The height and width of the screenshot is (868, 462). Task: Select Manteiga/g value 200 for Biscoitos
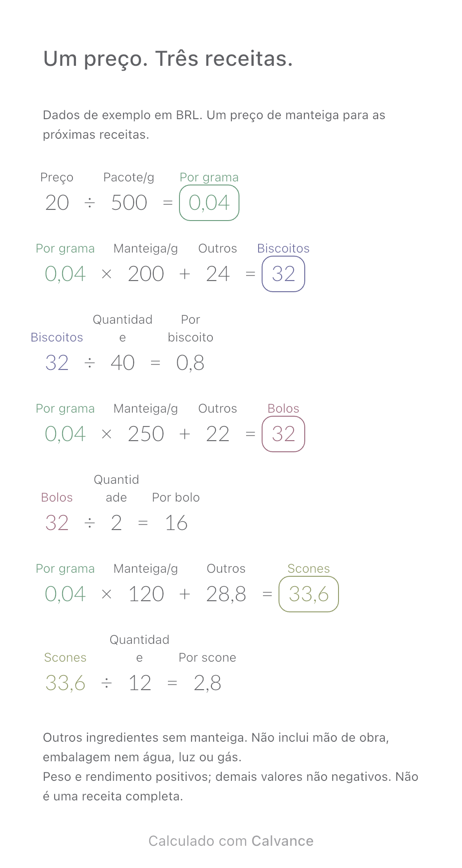coord(146,274)
